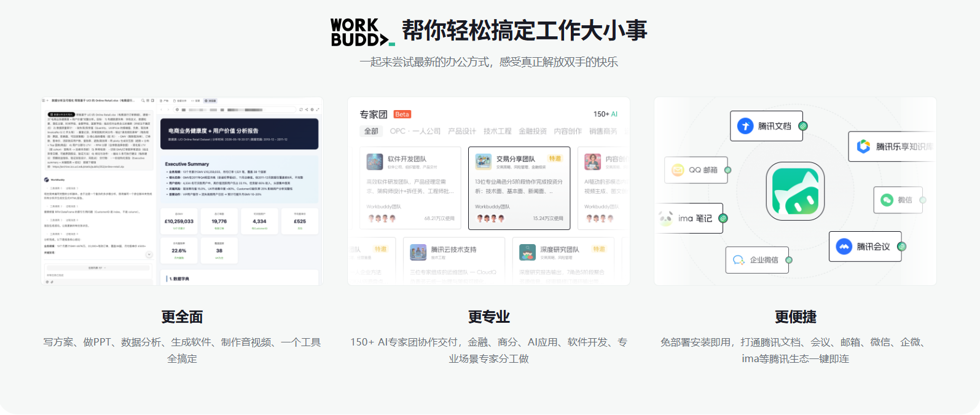Viewport: 980px width, 415px height.
Task: Click member avatars on 软件开发团队 card
Action: coord(381,218)
